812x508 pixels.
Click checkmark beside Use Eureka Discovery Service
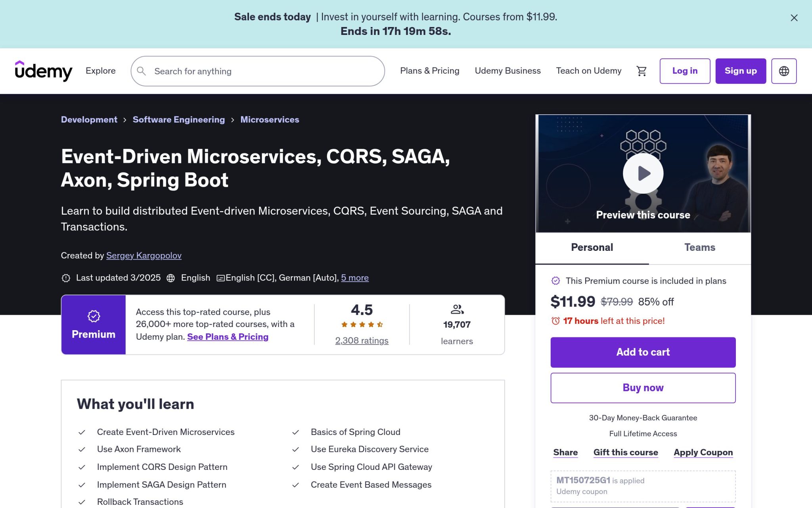pos(295,449)
